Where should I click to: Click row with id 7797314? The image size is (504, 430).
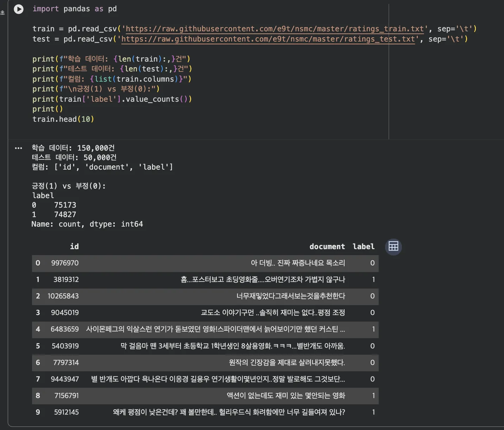(x=205, y=362)
